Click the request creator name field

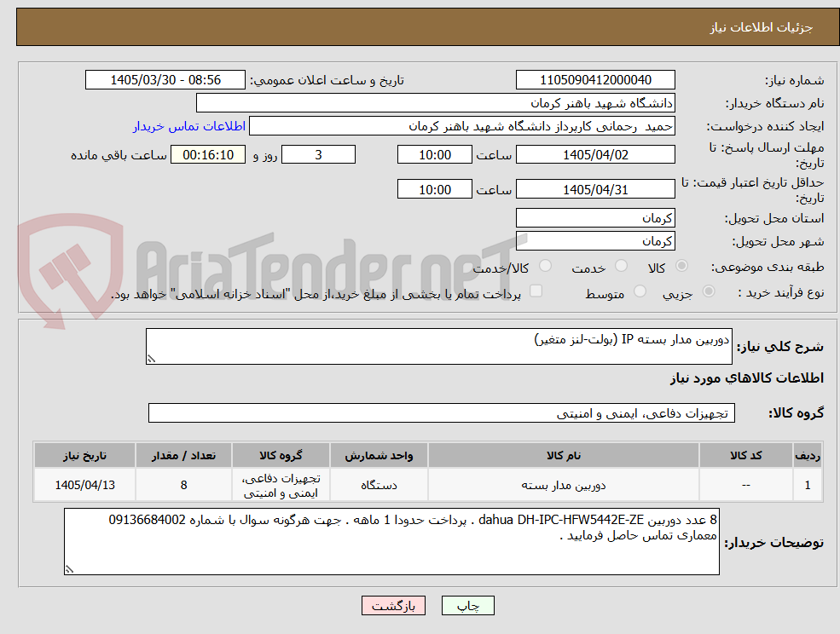coord(461,126)
